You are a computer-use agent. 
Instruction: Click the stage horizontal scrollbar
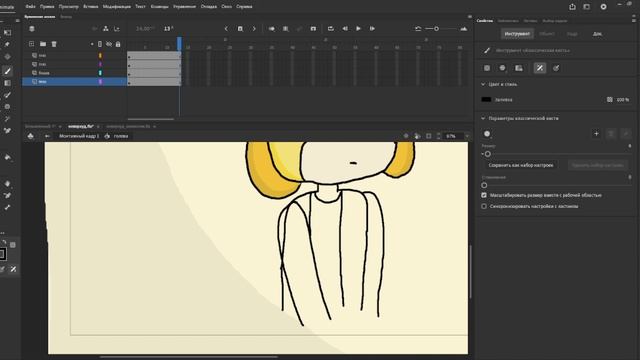189,357
